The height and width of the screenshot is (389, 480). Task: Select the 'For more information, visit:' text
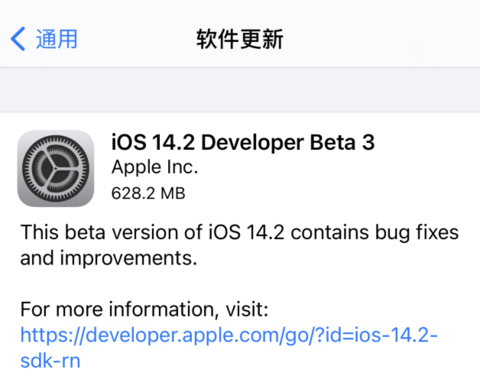tap(144, 310)
